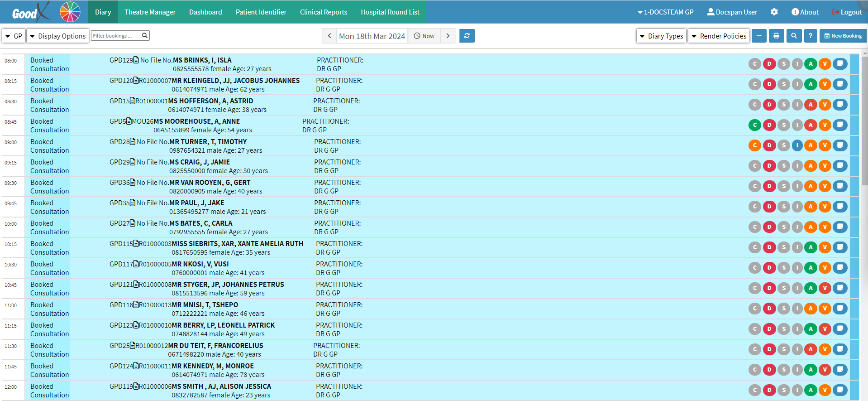Open the settings gear in top bar
This screenshot has height=401, width=868.
click(774, 12)
